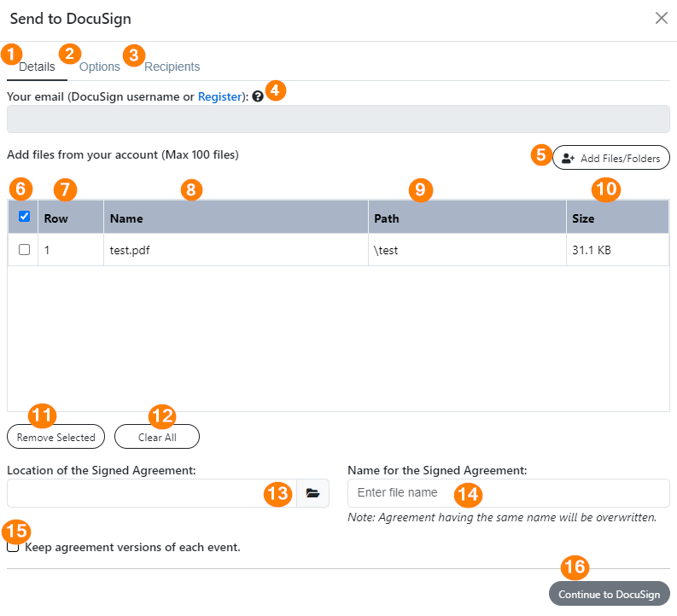This screenshot has height=616, width=677.
Task: Click the Enter file name field
Action: (x=508, y=492)
